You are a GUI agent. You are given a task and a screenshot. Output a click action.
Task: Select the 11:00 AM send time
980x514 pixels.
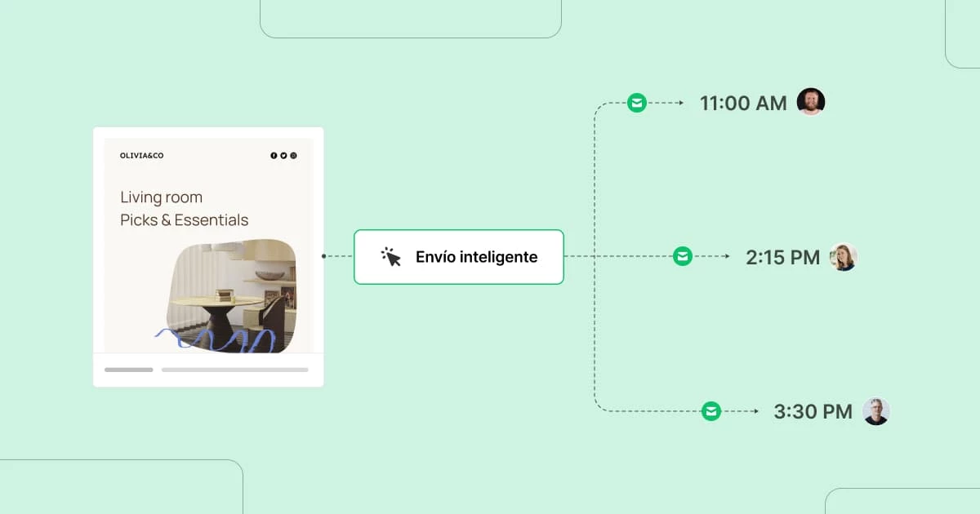click(x=743, y=103)
